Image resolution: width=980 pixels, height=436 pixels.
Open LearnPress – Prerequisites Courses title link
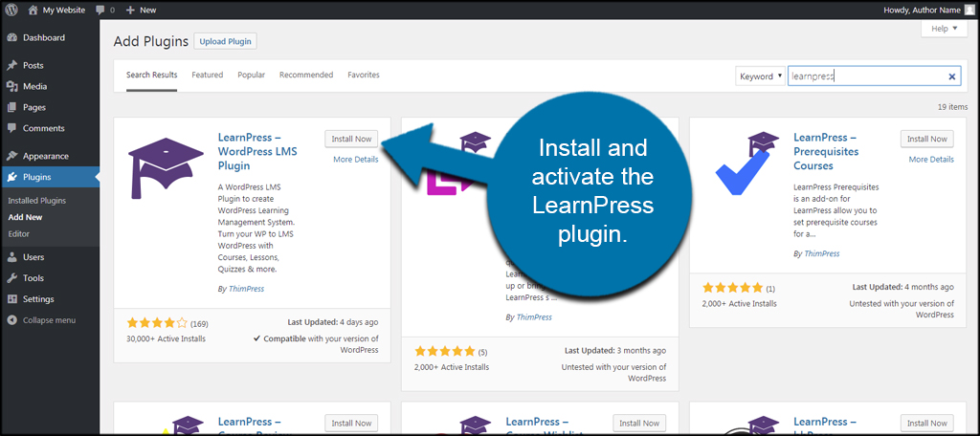(x=826, y=151)
